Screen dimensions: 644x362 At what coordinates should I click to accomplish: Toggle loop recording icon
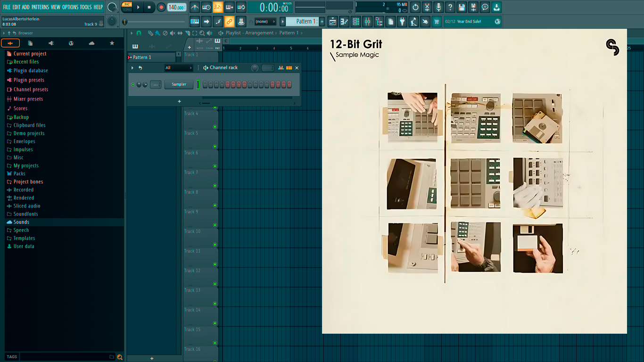[x=241, y=7]
